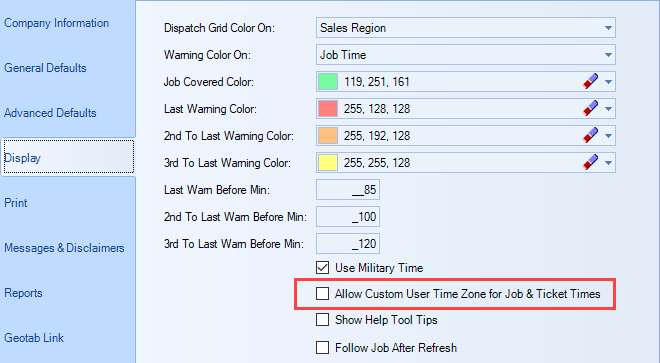Click Last Warn Before Min field
Viewport: 660px width, 363px height.
[x=348, y=190]
